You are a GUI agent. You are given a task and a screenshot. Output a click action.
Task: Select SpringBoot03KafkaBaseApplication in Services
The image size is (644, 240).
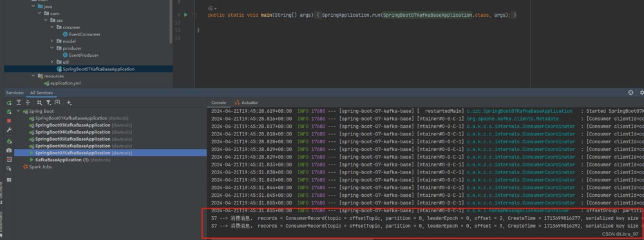coord(80,125)
